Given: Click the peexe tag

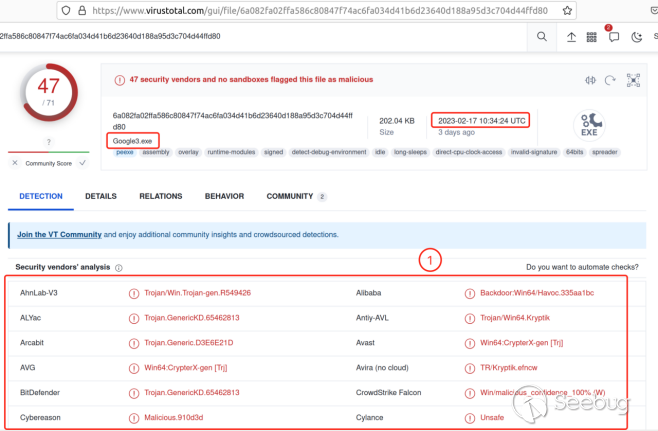Looking at the screenshot, I should tap(125, 152).
